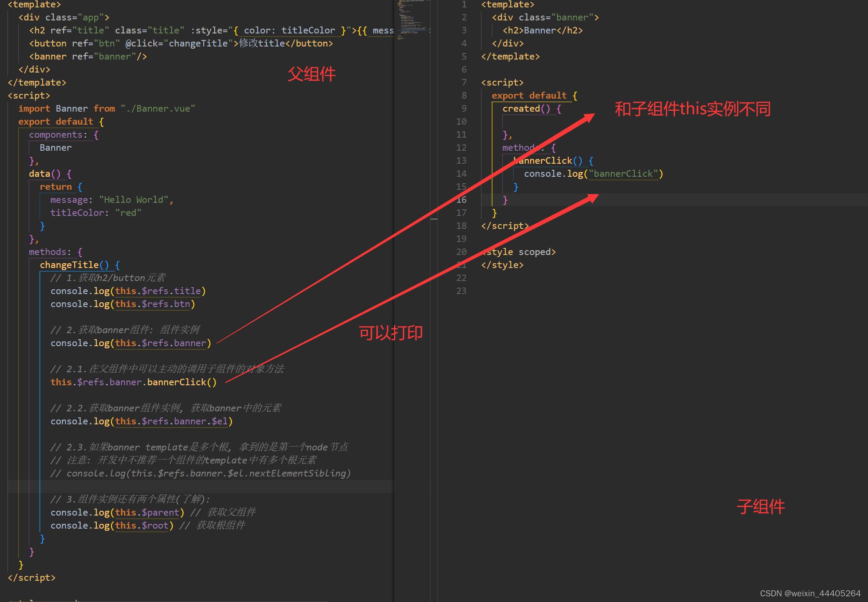This screenshot has width=868, height=602.
Task: Click 'console.log(this.$parent)' line
Action: coord(117,513)
